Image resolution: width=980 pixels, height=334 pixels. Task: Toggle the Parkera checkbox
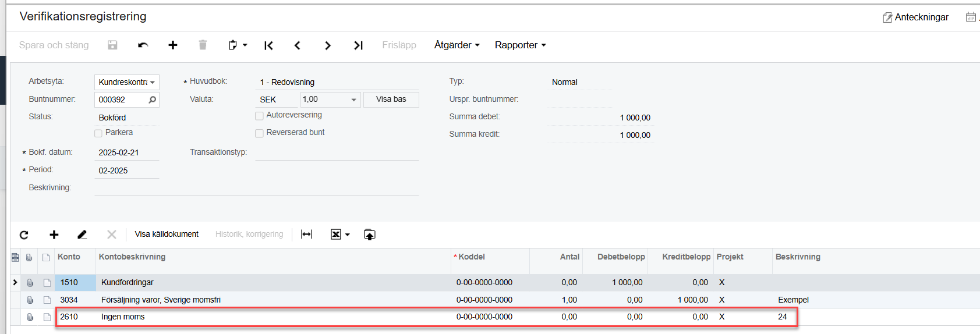[x=98, y=133]
